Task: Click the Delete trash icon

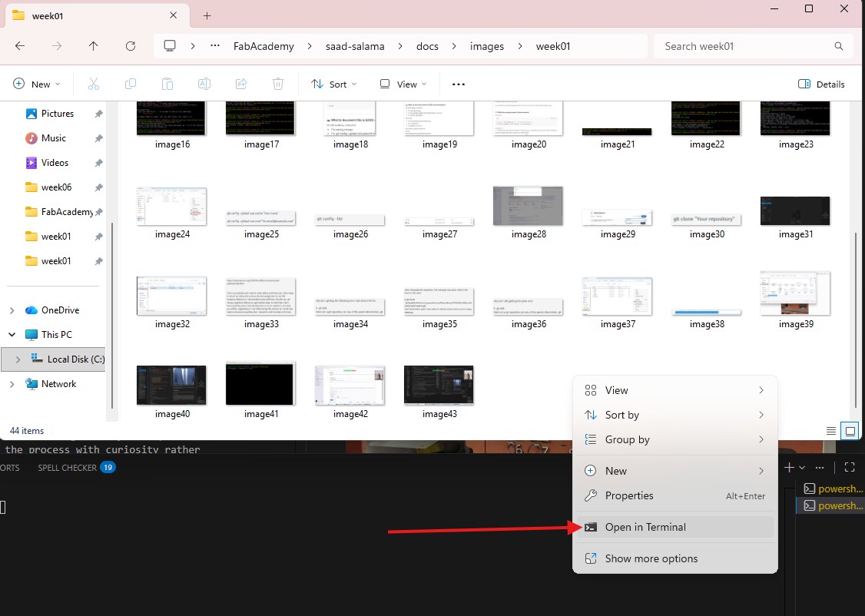Action: tap(278, 84)
